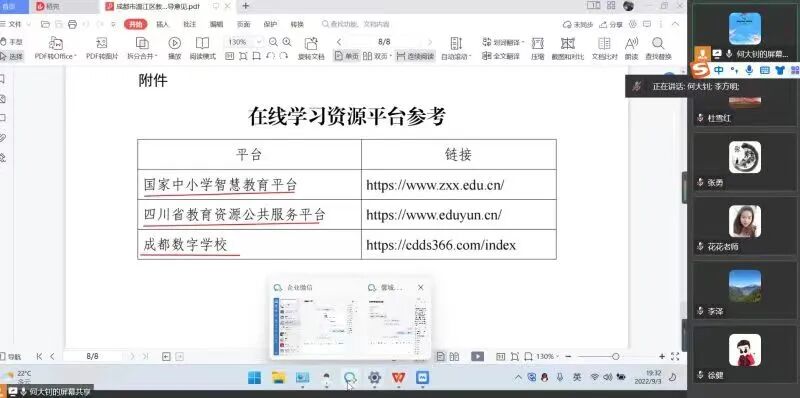The width and height of the screenshot is (800, 398).
Task: Click the 旋转文档 rotate document tool
Action: pyautogui.click(x=311, y=48)
